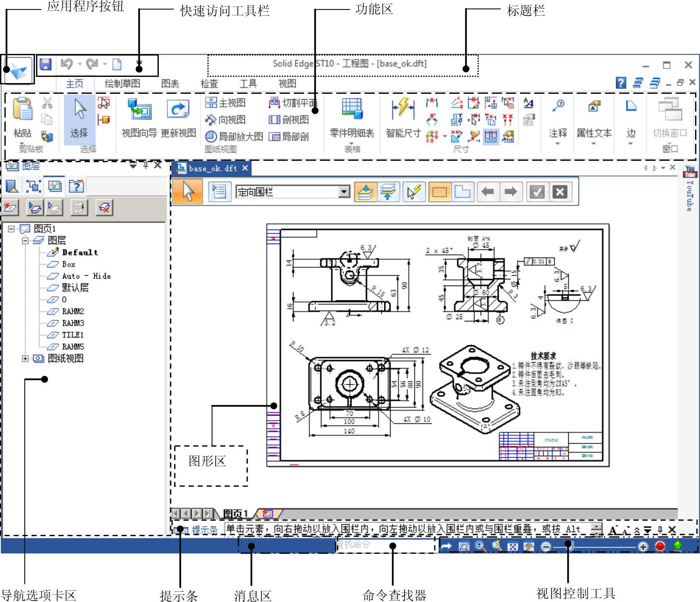This screenshot has height=602, width=700.
Task: Launch the 视图向导 view wizard
Action: pos(140,118)
